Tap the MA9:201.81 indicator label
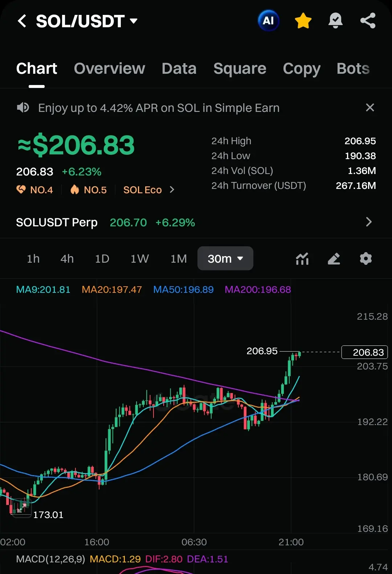 (x=43, y=290)
